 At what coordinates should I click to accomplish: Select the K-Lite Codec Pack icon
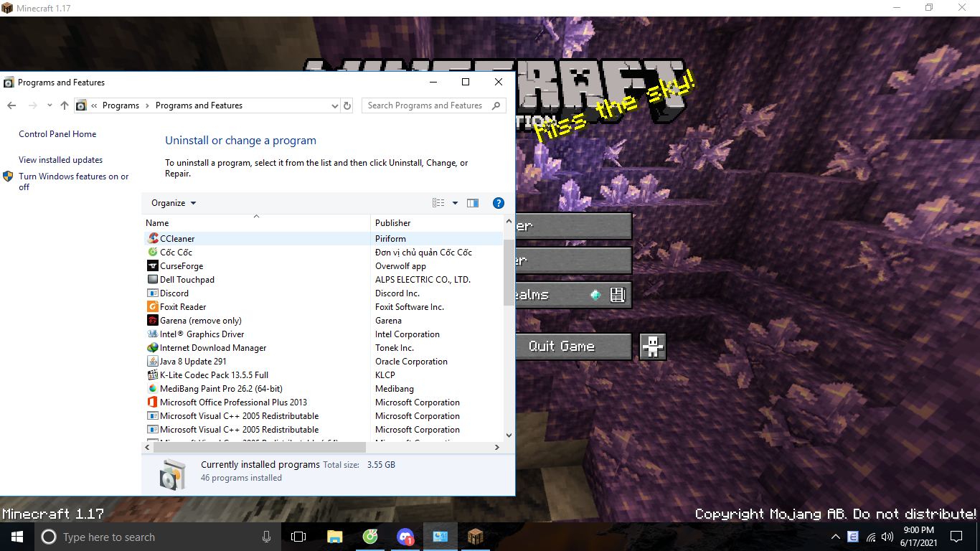tap(153, 375)
